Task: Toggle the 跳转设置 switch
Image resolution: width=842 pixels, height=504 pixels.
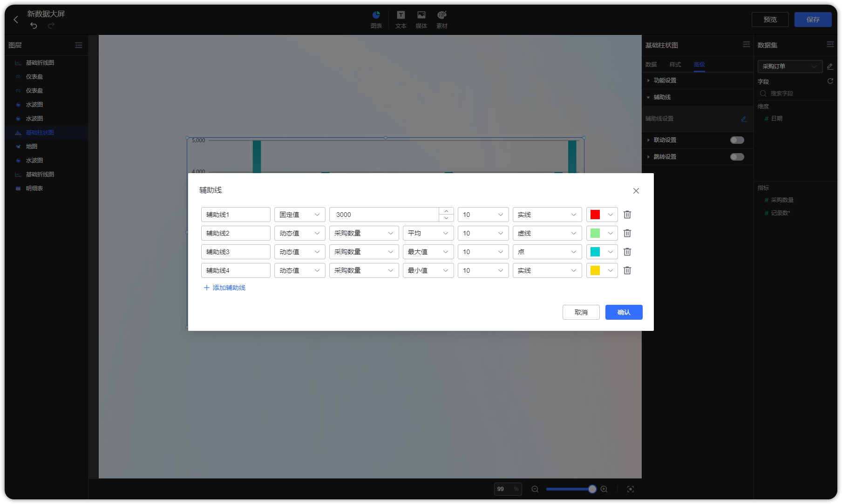Action: tap(737, 157)
